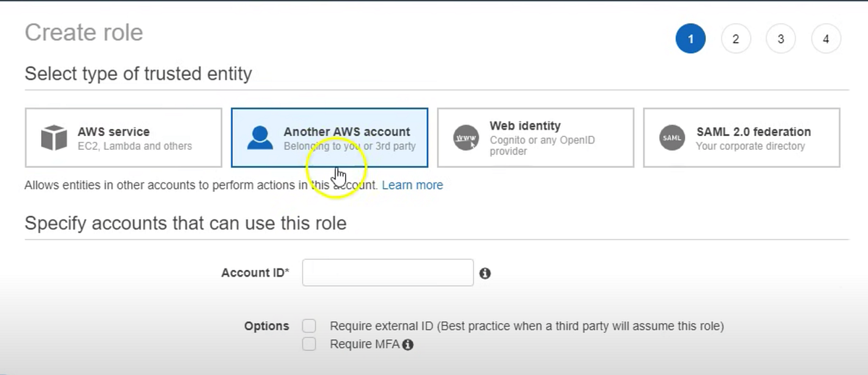This screenshot has height=375, width=868.
Task: Click the Another AWS account person icon
Action: [x=260, y=138]
